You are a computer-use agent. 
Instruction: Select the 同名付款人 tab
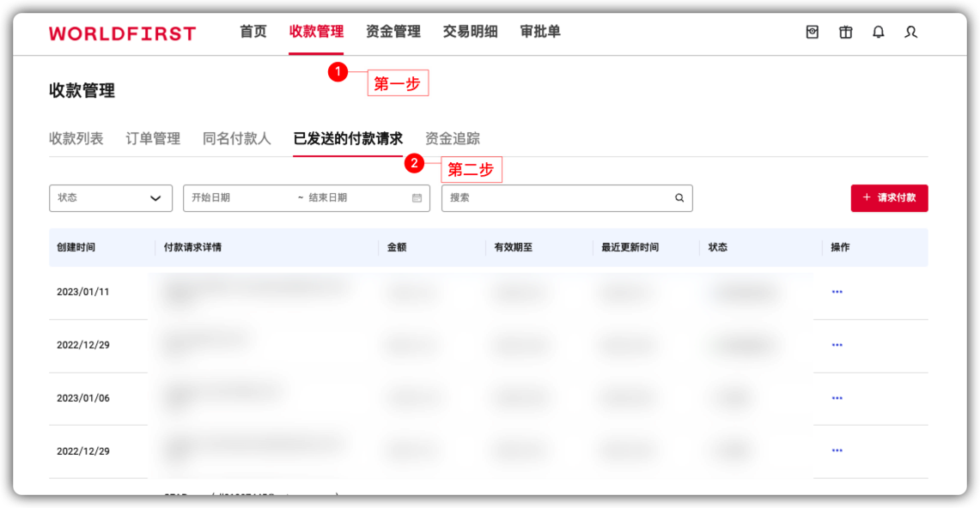pos(236,138)
